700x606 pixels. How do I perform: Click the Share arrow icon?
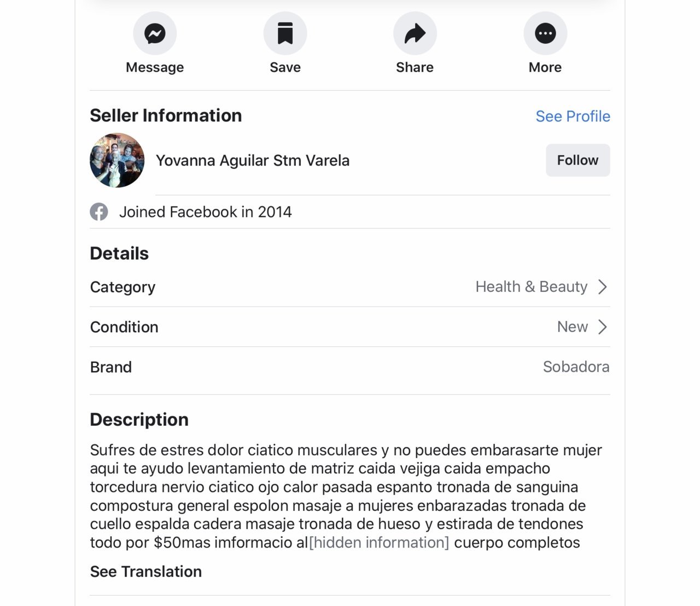tap(415, 33)
